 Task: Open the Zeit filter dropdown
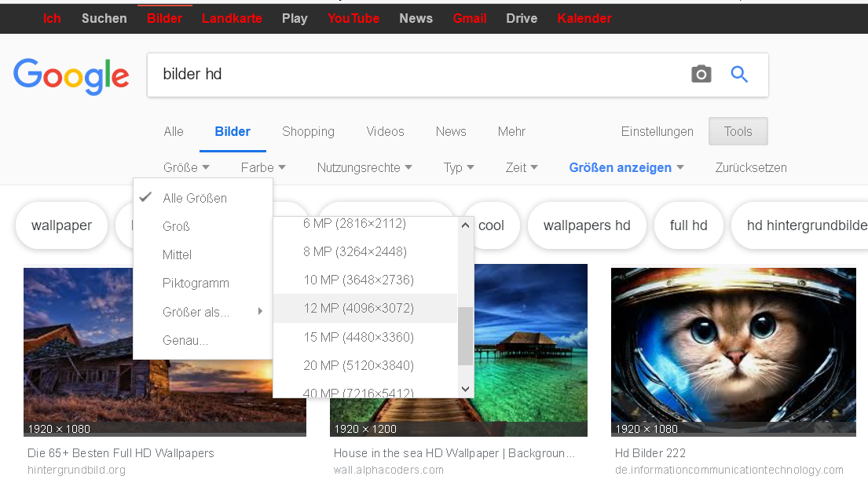[x=521, y=167]
